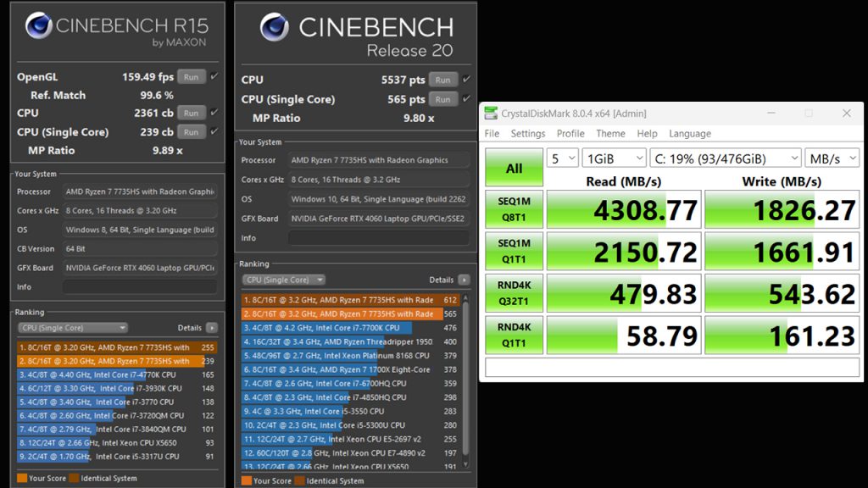Open the Theme menu in CrystalDiskMark
The height and width of the screenshot is (488, 868).
[x=610, y=133]
